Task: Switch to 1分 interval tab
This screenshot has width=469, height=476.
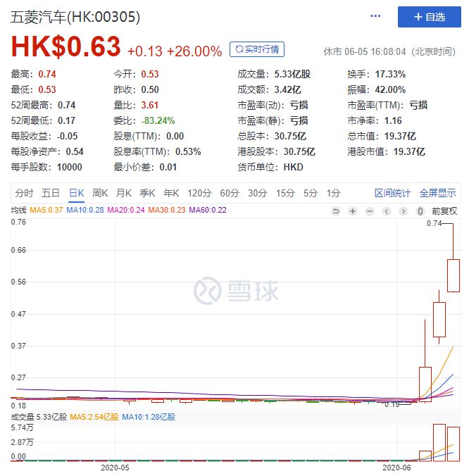Action: tap(333, 193)
